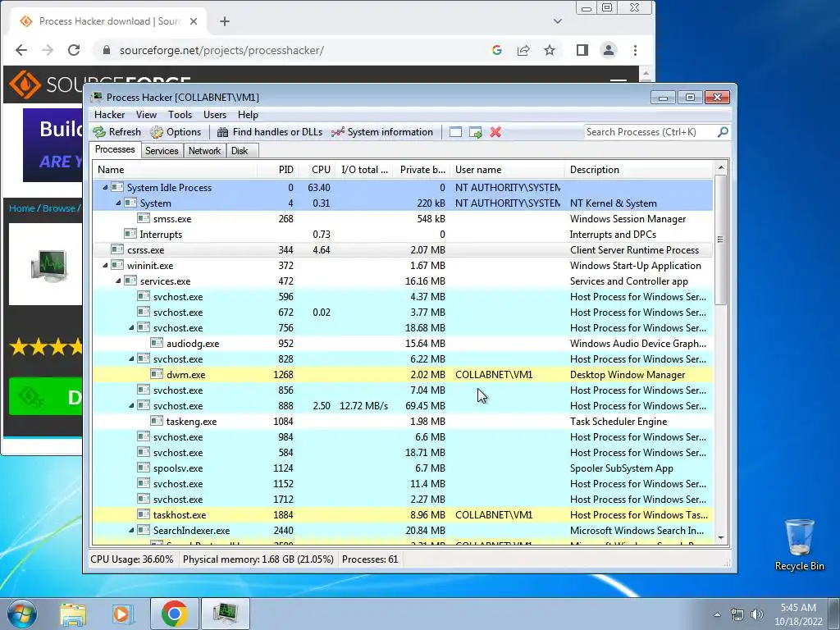
Task: Collapse the System process node
Action: click(118, 203)
